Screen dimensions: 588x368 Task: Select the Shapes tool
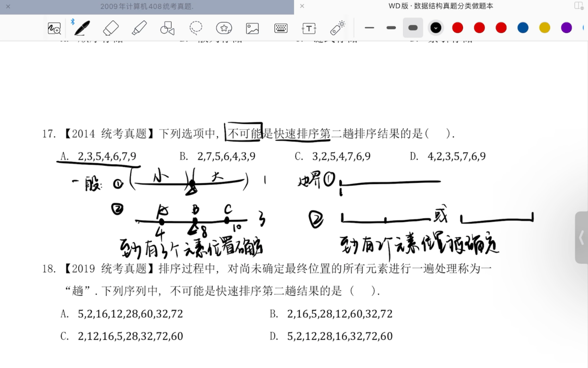point(167,28)
